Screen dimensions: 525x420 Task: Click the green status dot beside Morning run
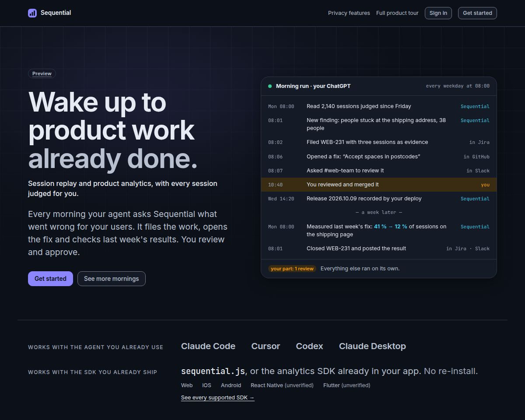(x=270, y=86)
